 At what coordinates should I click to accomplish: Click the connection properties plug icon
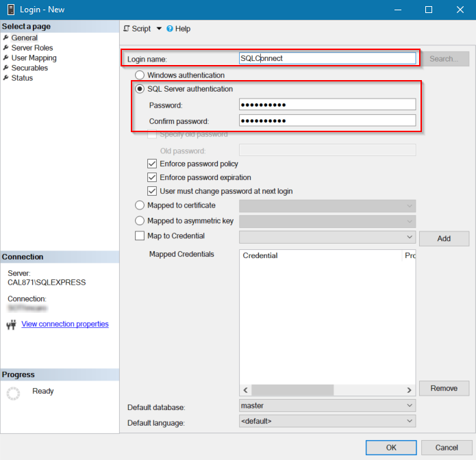click(12, 324)
